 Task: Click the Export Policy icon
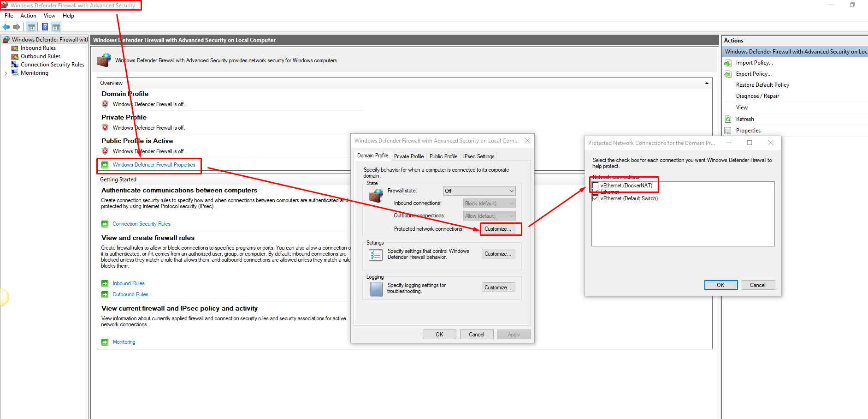coord(728,74)
